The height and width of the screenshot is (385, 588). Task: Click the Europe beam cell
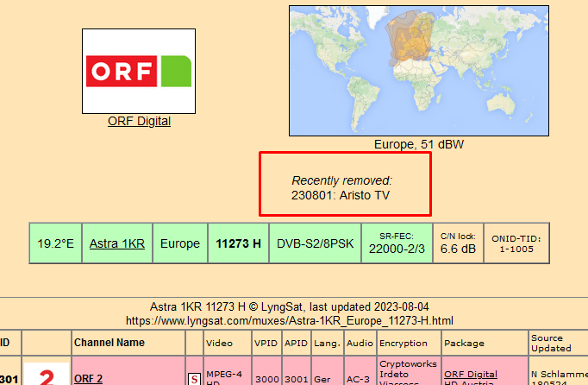tap(180, 243)
